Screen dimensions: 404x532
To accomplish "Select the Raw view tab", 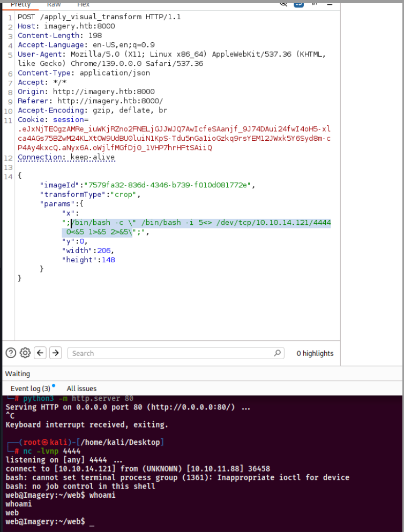I will [54, 4].
